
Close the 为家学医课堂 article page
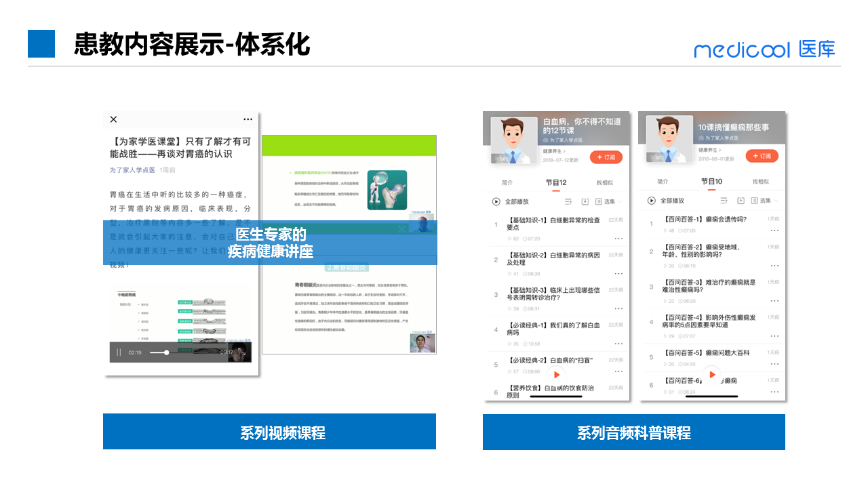(x=113, y=119)
